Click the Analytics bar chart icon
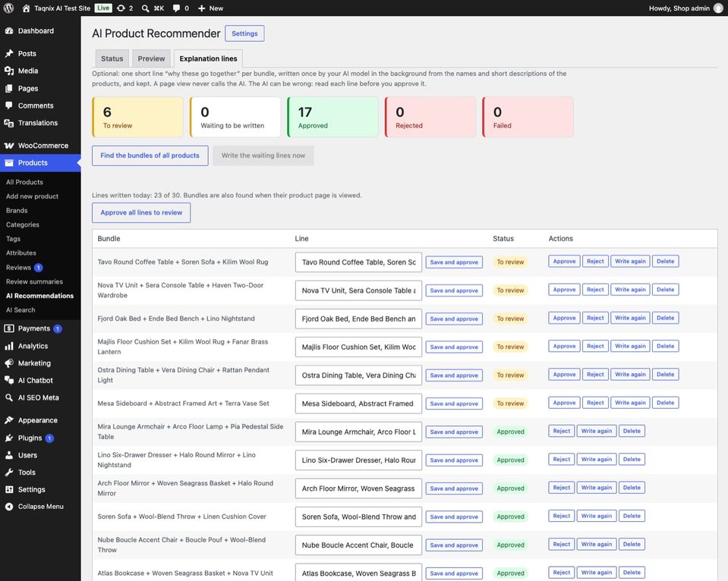This screenshot has width=728, height=581. click(9, 346)
